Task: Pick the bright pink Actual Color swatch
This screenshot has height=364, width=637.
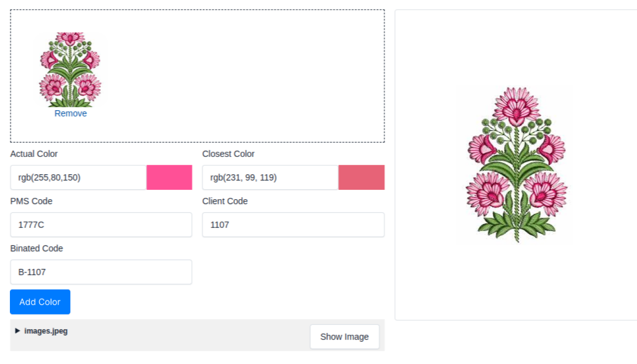Action: (x=169, y=178)
